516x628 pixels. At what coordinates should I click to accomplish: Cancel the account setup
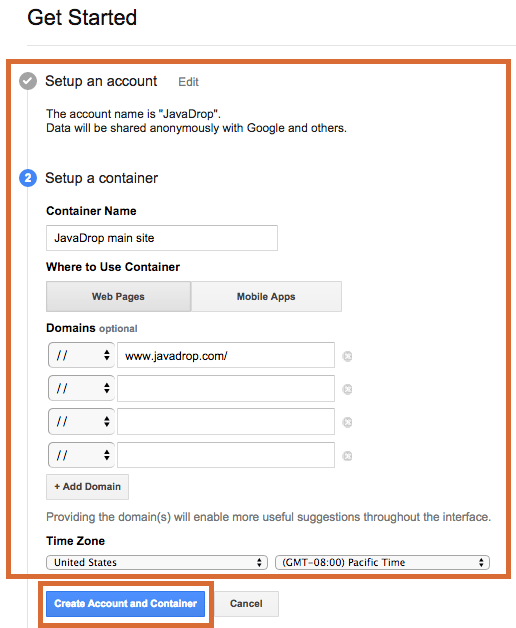point(246,604)
